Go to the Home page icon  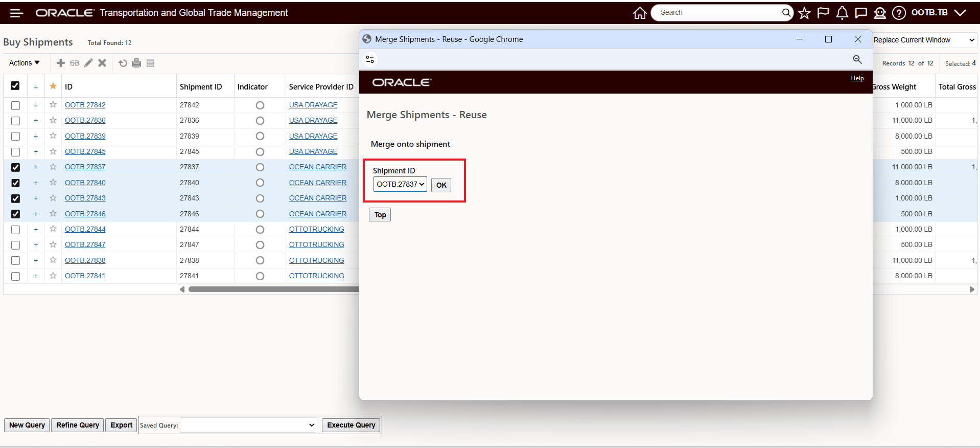640,13
